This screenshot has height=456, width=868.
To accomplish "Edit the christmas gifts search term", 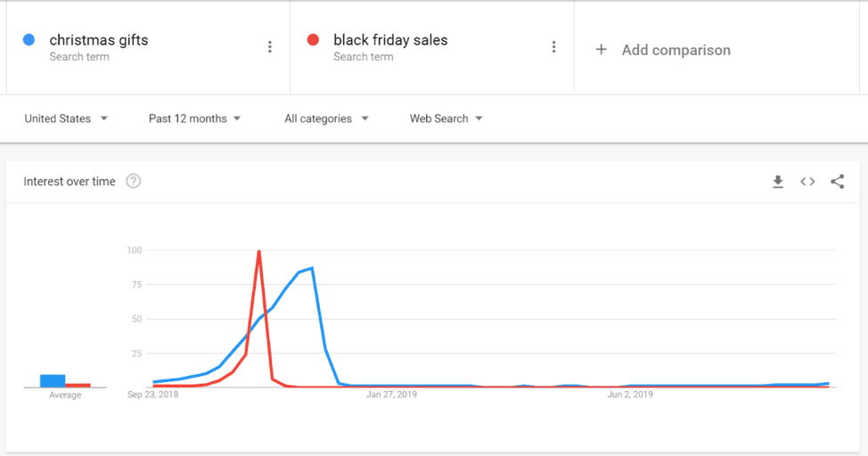I will [x=99, y=40].
